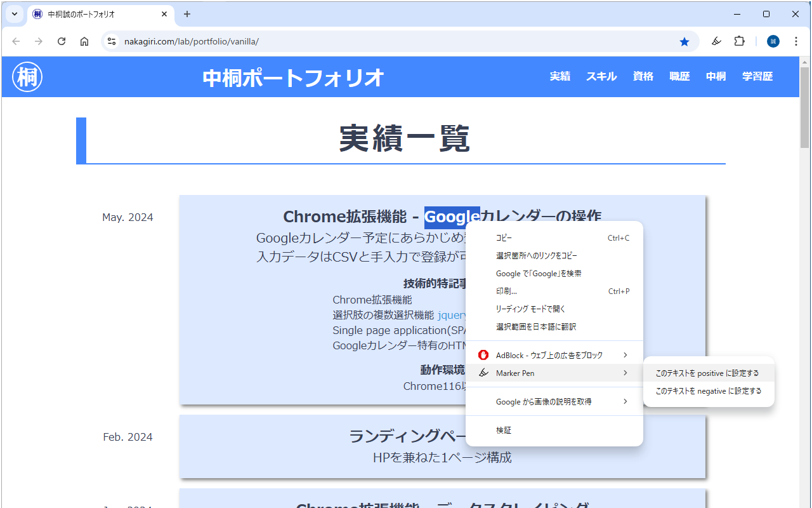Choose コピー in the context menu
The image size is (812, 508).
tap(554, 238)
